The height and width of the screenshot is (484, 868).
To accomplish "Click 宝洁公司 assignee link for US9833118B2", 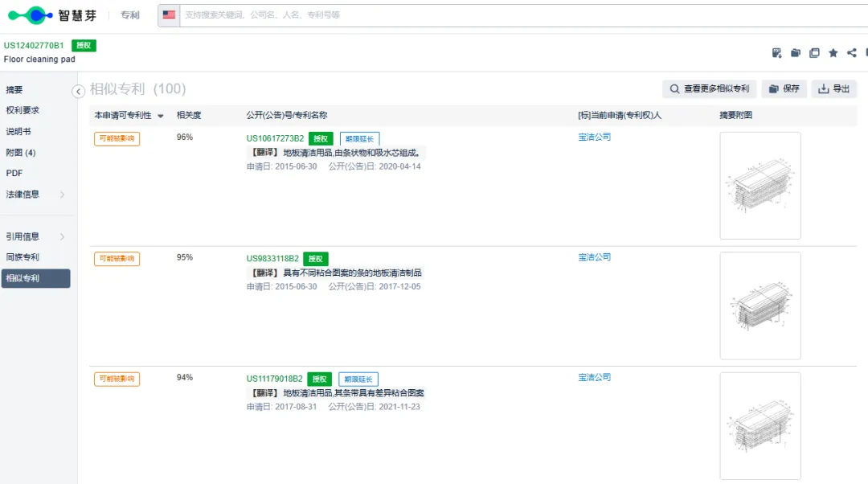I will (595, 257).
